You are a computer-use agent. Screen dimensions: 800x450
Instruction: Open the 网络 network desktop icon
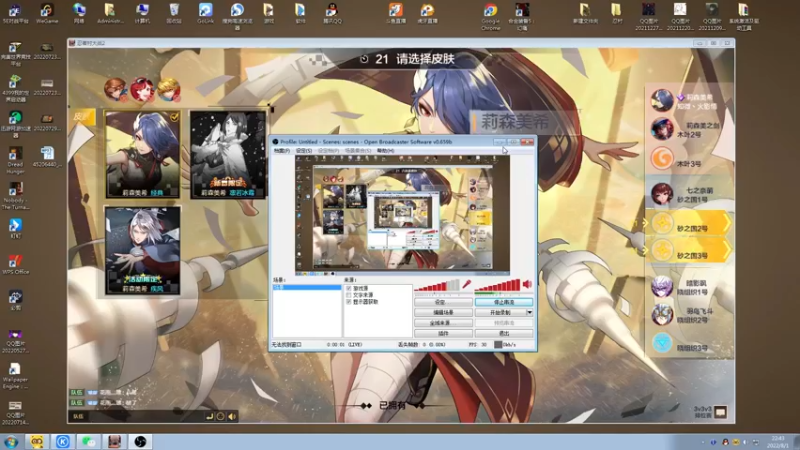79,13
